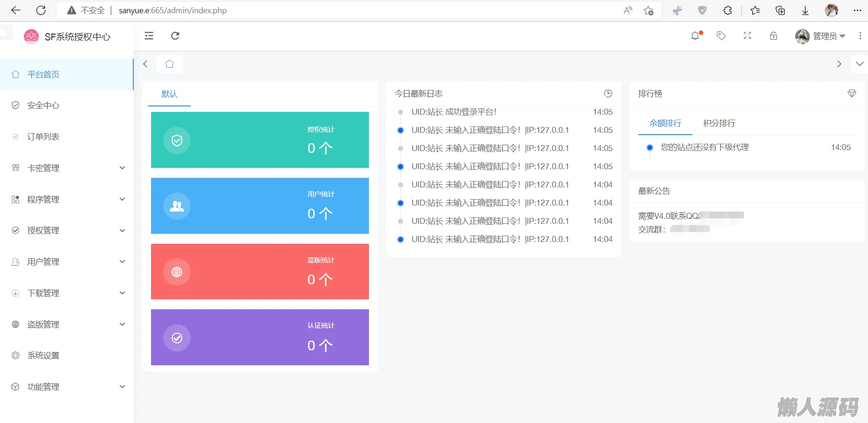The width and height of the screenshot is (868, 423).
Task: Refresh page using header reload icon
Action: tap(175, 36)
